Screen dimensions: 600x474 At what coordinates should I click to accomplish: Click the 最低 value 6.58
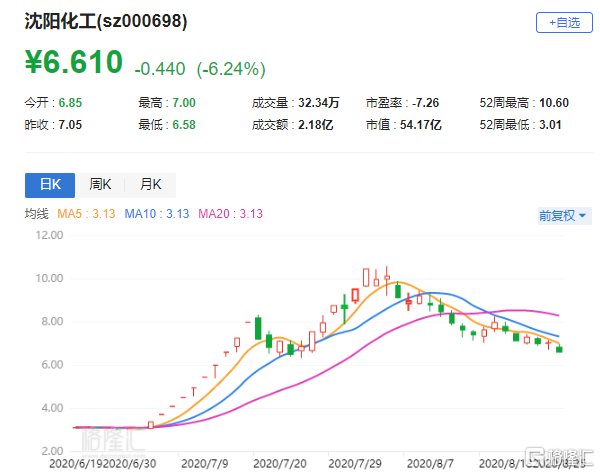(x=184, y=125)
